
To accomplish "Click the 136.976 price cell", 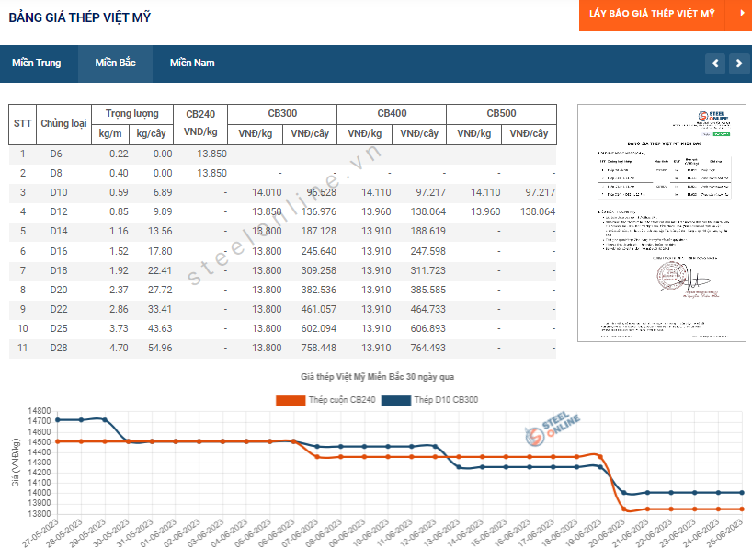I will coord(318,211).
